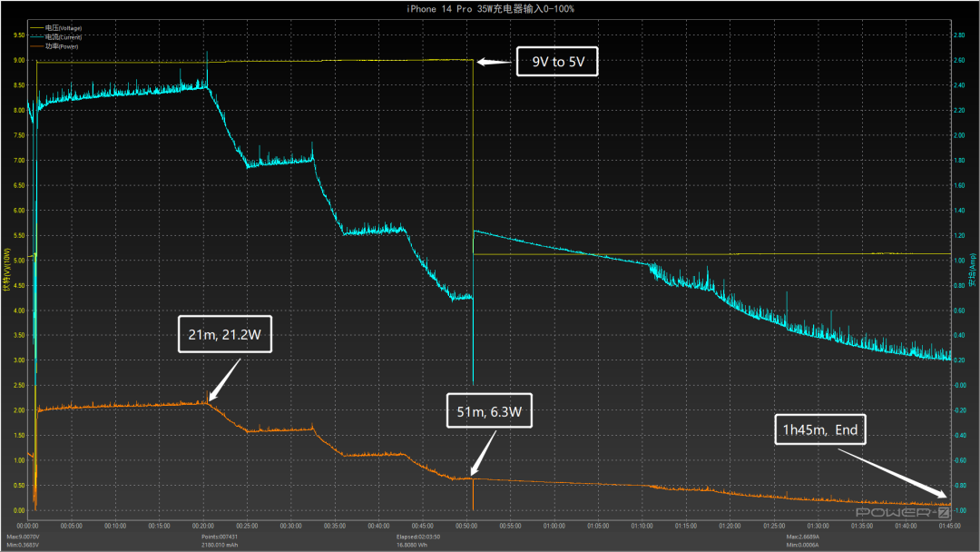Click the 2.50 left voltage axis label

19,386
